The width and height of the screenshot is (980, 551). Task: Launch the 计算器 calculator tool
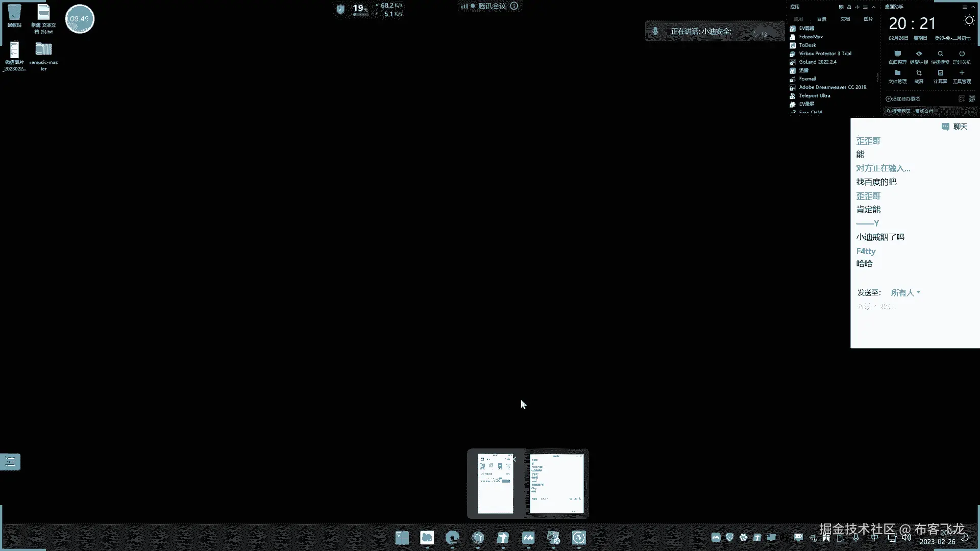tap(940, 73)
